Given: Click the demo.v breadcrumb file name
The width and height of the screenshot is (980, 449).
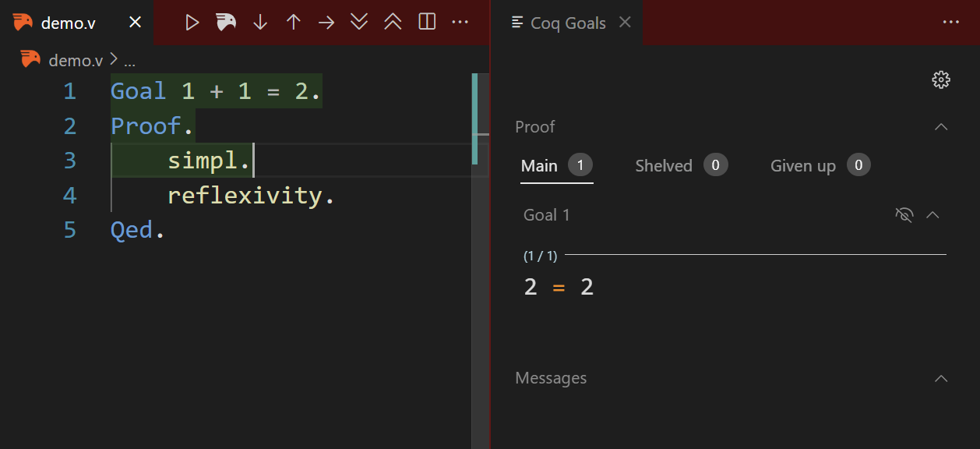Looking at the screenshot, I should [76, 60].
